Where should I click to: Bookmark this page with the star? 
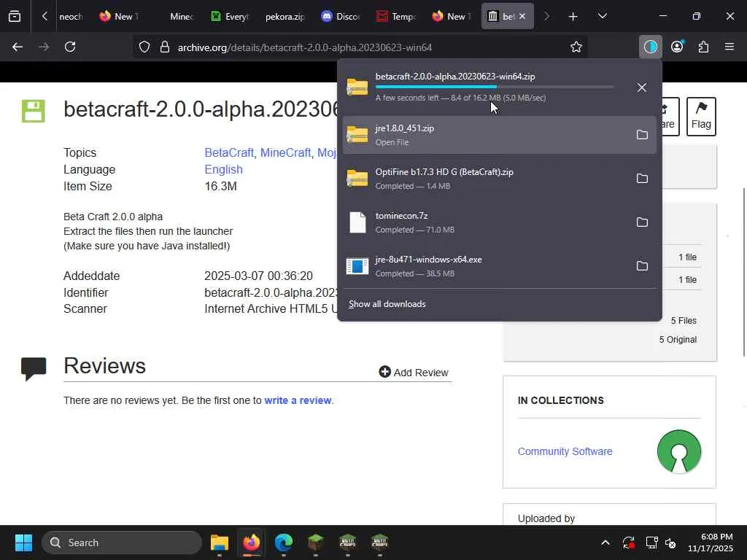(576, 47)
